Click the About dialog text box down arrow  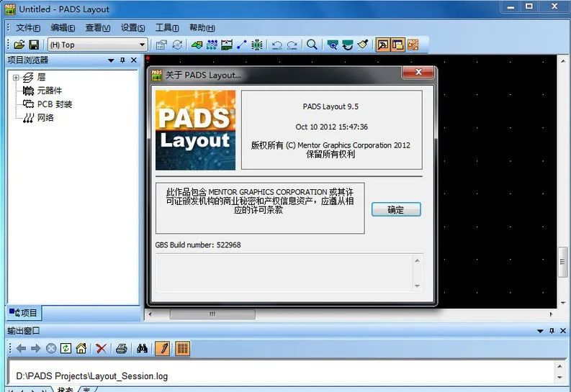click(x=418, y=286)
